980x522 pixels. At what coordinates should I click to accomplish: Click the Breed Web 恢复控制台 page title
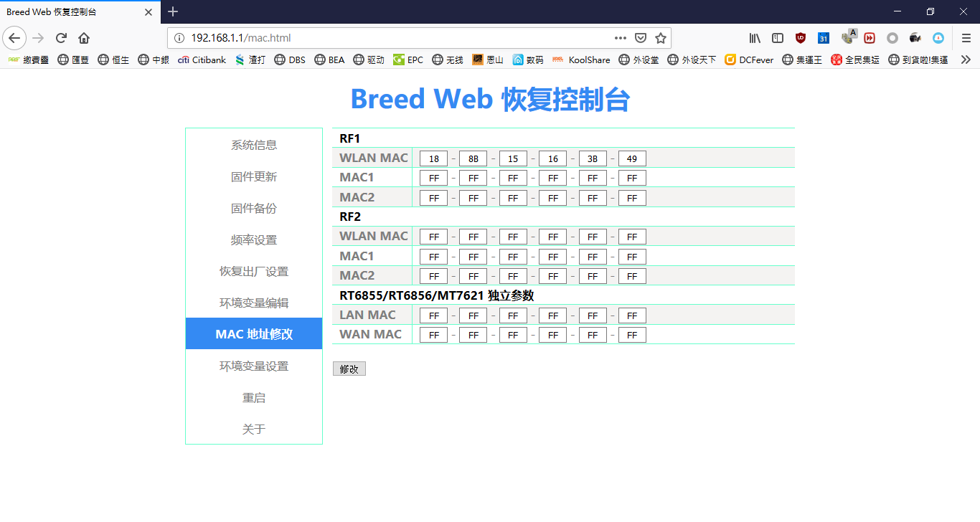(490, 99)
